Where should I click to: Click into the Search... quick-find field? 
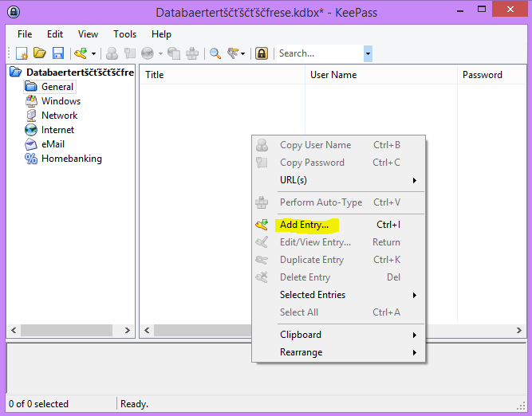[321, 53]
